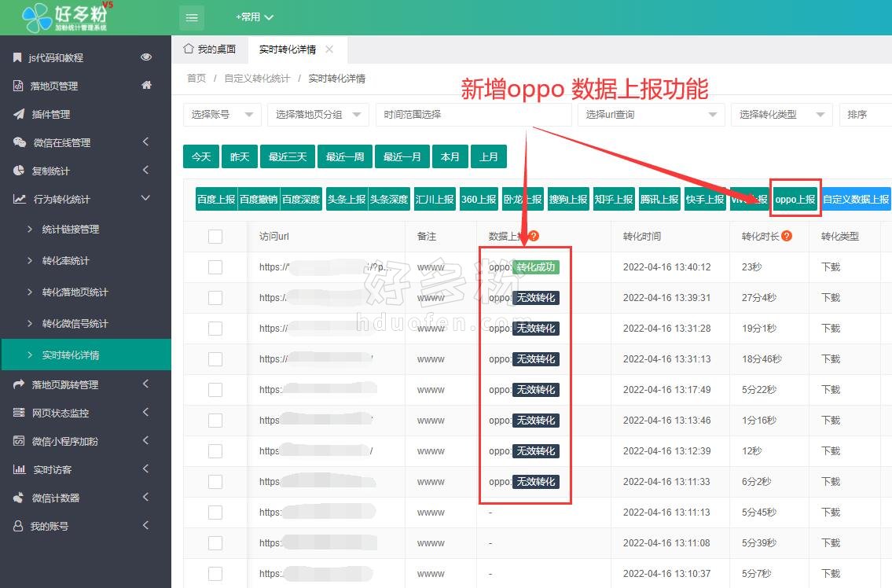
Task: Open 转化率统计 in sidebar
Action: (65, 261)
